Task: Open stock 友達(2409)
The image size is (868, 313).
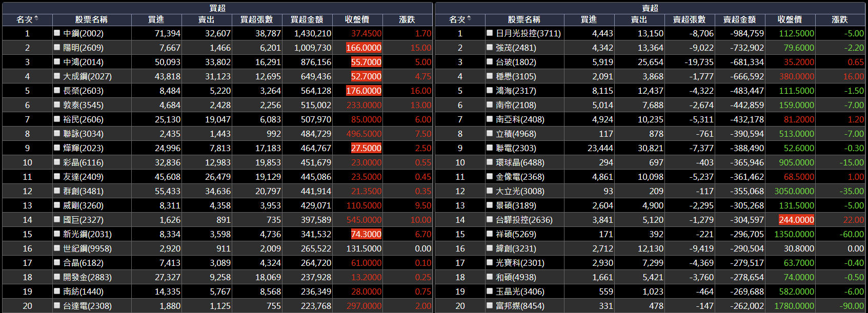Action: point(83,177)
